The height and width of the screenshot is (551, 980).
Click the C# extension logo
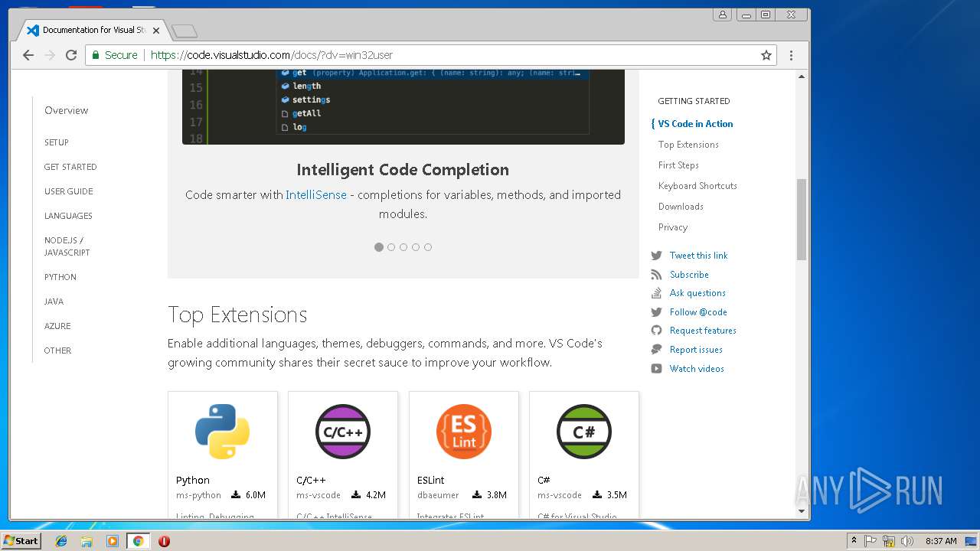(x=584, y=432)
